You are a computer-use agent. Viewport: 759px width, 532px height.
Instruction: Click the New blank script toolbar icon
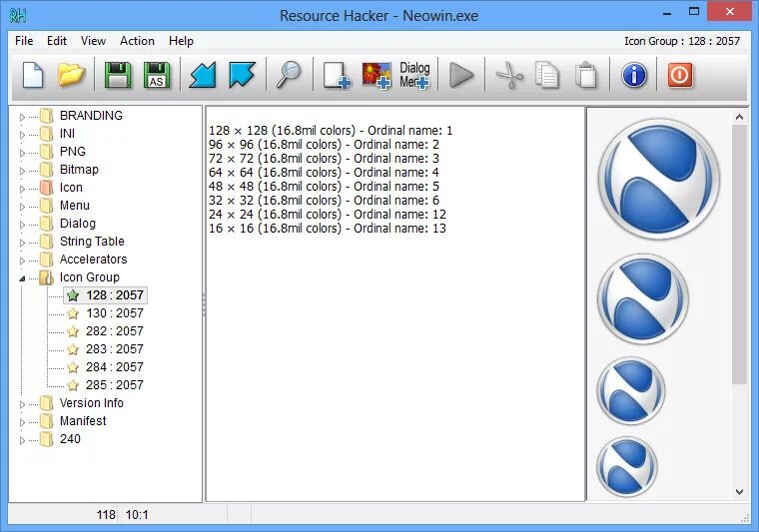(x=33, y=75)
